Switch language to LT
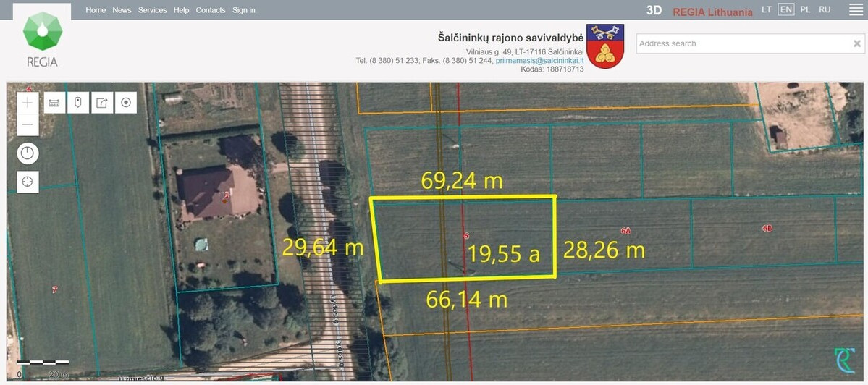 [766, 9]
